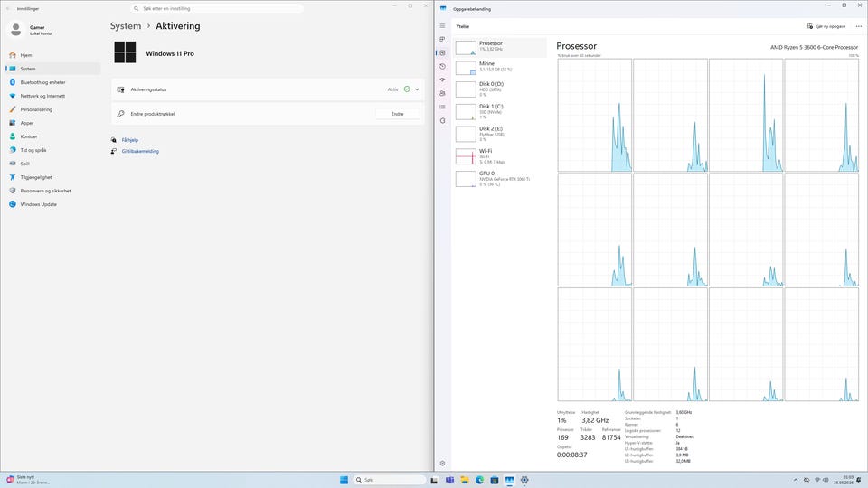The image size is (868, 488).
Task: Open Gi tilbakemelding link
Action: 140,151
